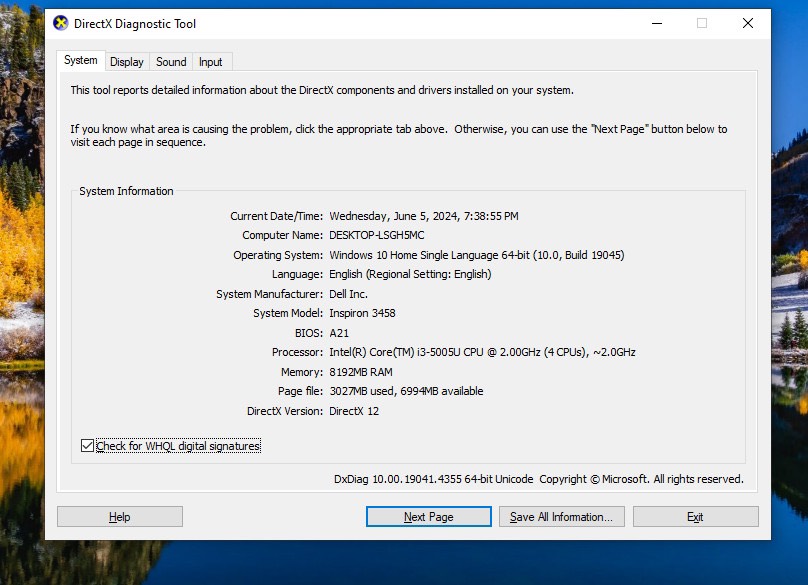Select the Input tab
The image size is (808, 585).
[x=211, y=62]
